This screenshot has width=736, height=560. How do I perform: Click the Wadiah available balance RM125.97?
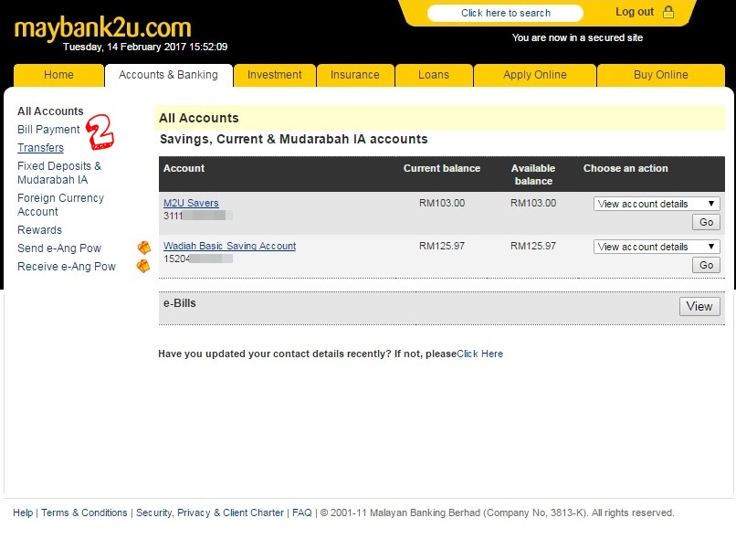coord(533,246)
